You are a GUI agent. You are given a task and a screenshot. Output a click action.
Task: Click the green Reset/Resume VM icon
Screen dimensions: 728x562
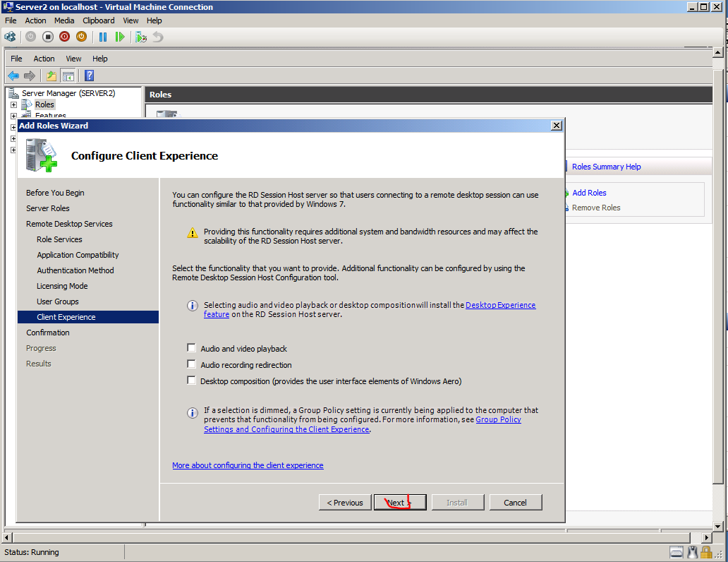pyautogui.click(x=120, y=37)
